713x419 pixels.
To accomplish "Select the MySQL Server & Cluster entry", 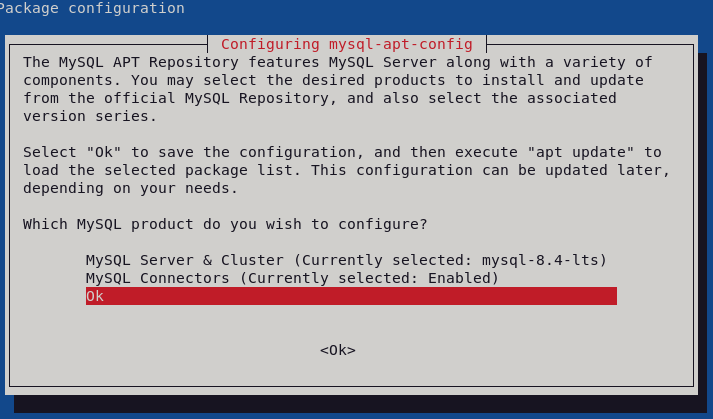I will 189,260.
